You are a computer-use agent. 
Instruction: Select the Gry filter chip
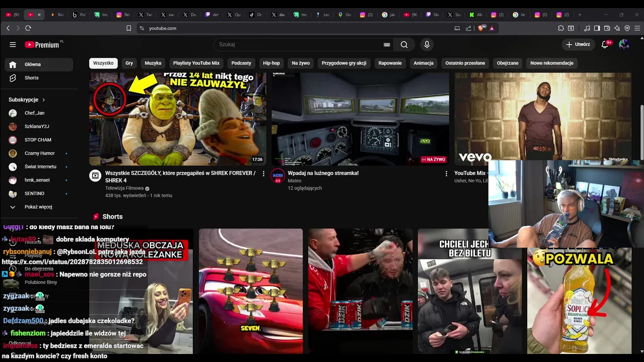pyautogui.click(x=129, y=63)
